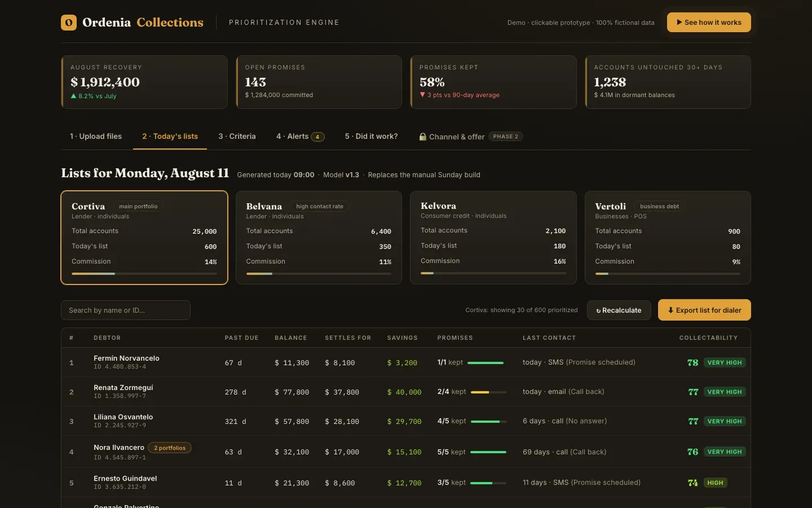
Task: Select the Vertoli portfolio card
Action: pos(668,238)
